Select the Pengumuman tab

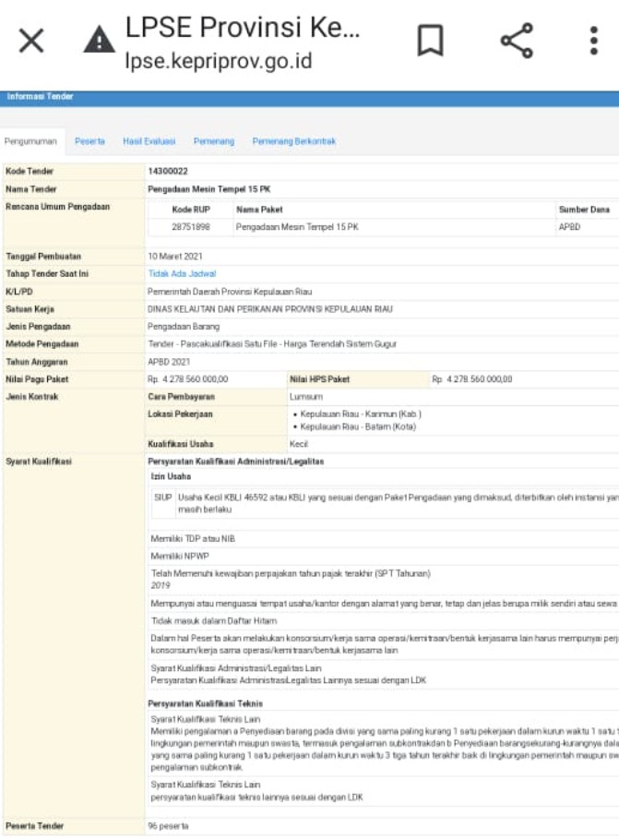coord(31,141)
